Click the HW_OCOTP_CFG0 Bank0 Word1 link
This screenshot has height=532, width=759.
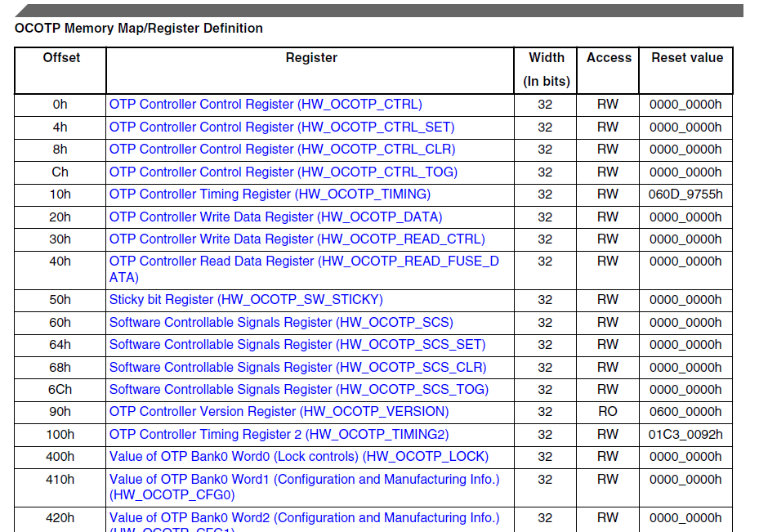click(304, 480)
